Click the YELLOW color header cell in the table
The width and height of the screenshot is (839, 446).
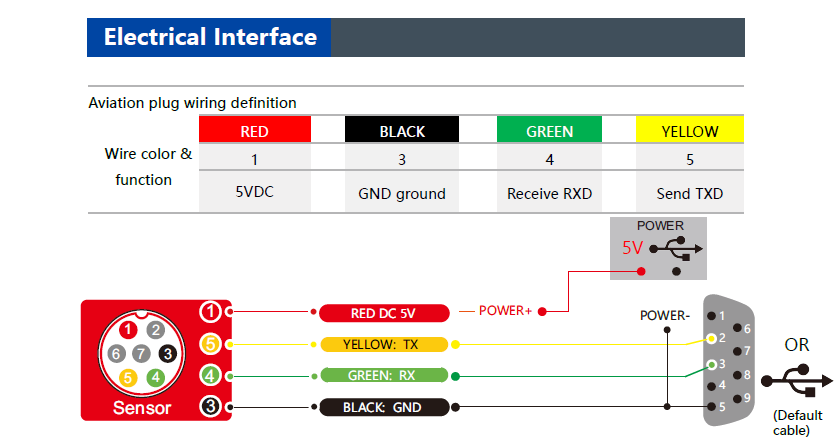(x=690, y=131)
